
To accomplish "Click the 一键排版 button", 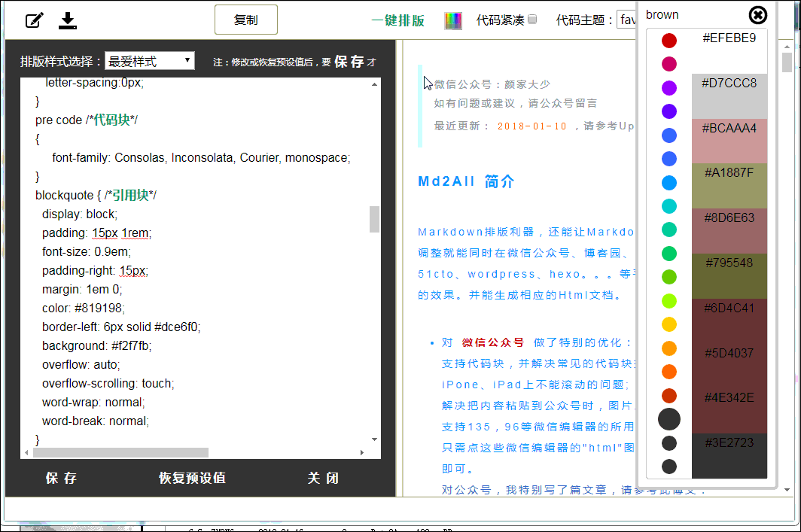I will [x=397, y=20].
